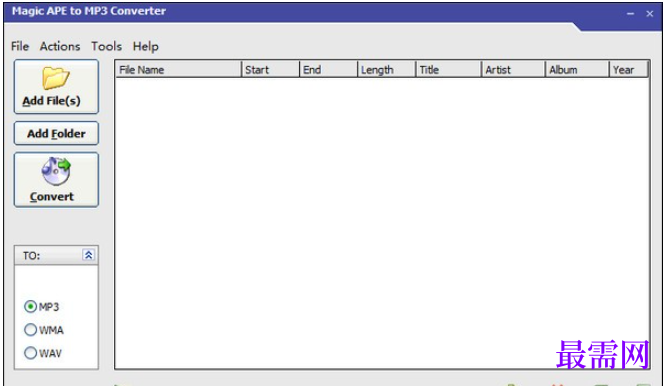Minimize the Magic APE to MP3 Converter window
This screenshot has width=668, height=386.
[631, 14]
